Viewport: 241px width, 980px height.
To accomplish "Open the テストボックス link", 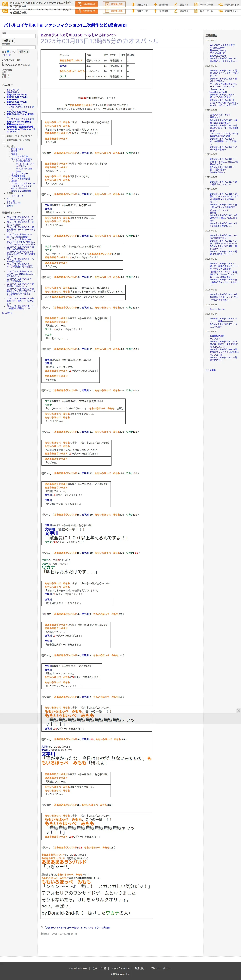I will (14, 203).
